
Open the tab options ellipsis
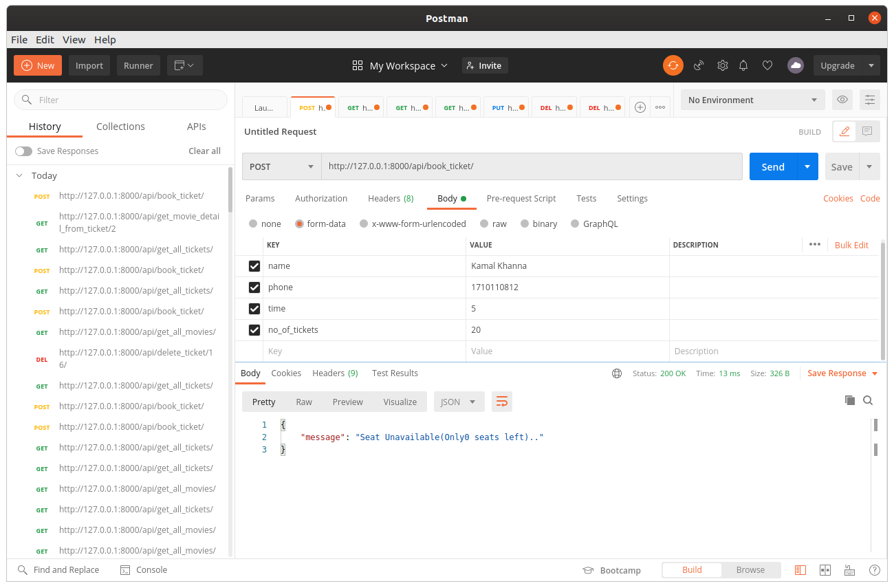[660, 107]
